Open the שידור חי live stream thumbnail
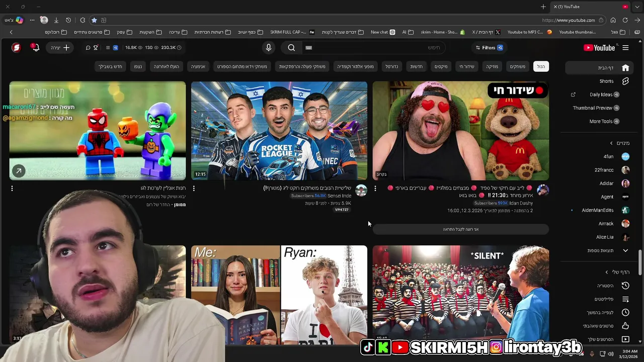This screenshot has width=644, height=362. (461, 131)
